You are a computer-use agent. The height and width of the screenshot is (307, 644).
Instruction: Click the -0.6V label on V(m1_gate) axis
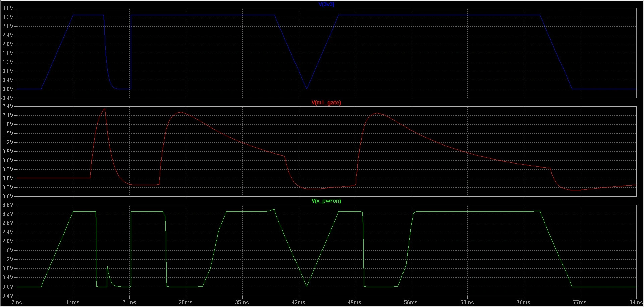point(7,197)
